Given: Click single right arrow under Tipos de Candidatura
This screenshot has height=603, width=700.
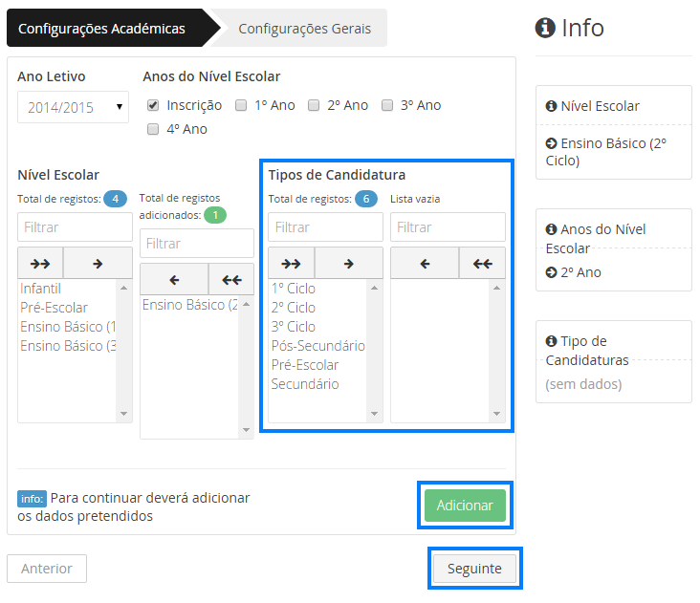Looking at the screenshot, I should [x=349, y=263].
